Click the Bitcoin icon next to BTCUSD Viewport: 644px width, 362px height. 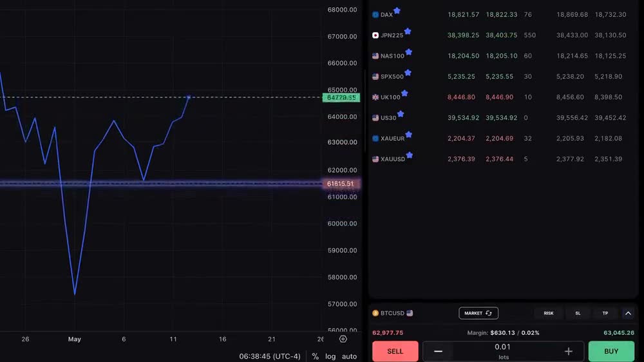point(375,313)
